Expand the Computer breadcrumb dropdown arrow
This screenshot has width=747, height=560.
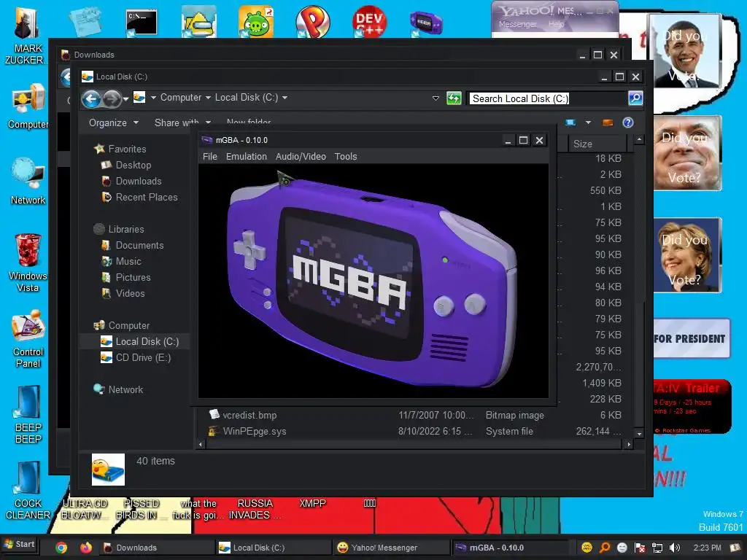[208, 98]
